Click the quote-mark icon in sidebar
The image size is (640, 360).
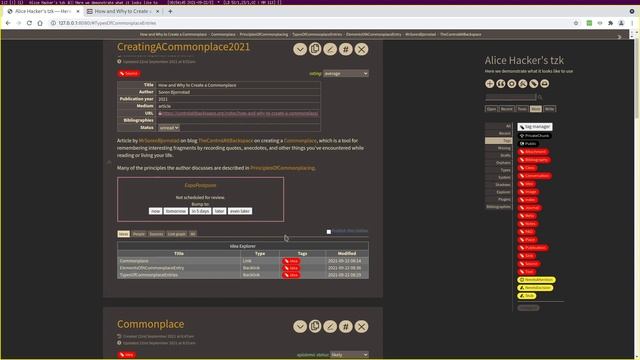(x=501, y=84)
